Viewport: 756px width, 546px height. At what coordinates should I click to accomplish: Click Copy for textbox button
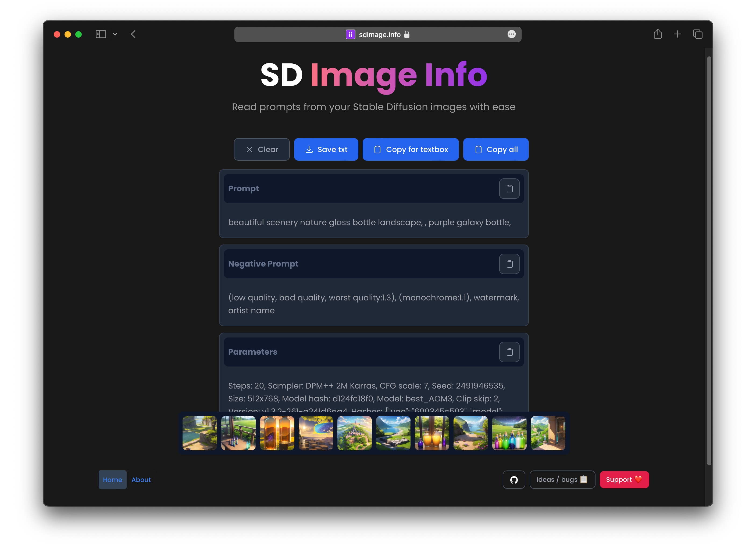(x=410, y=150)
